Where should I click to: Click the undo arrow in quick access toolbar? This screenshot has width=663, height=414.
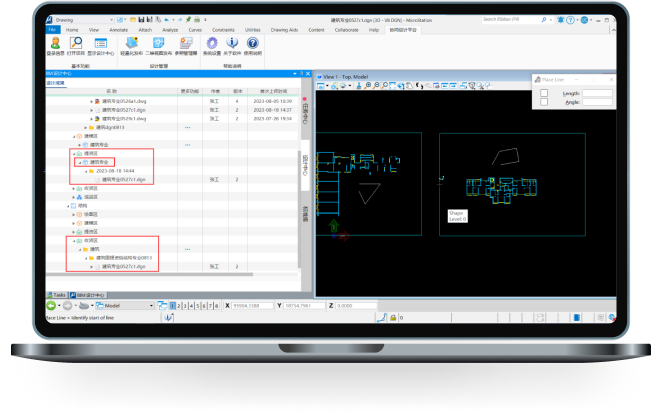[x=167, y=19]
